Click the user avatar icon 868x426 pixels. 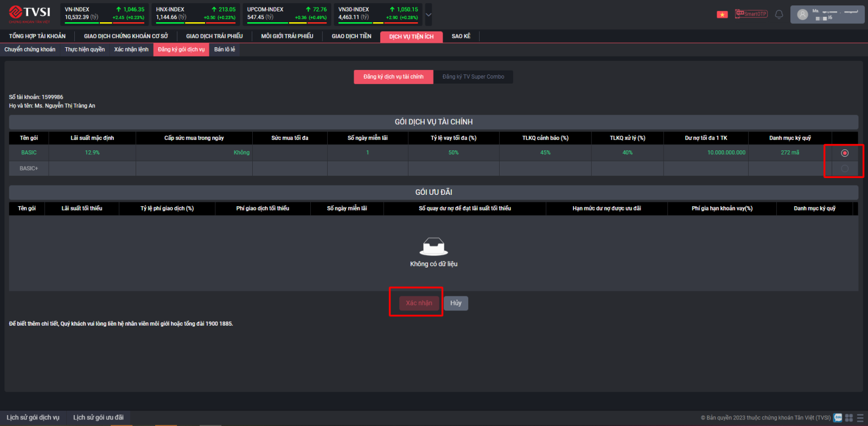[802, 15]
